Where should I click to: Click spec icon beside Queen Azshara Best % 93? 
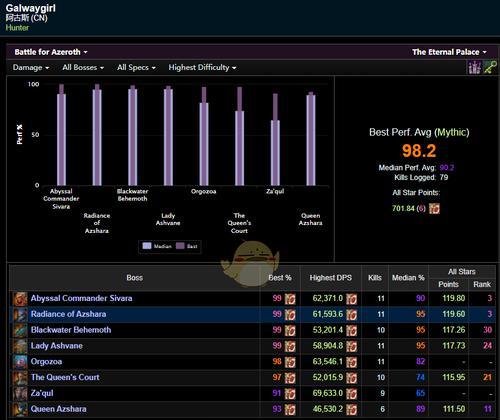290,409
